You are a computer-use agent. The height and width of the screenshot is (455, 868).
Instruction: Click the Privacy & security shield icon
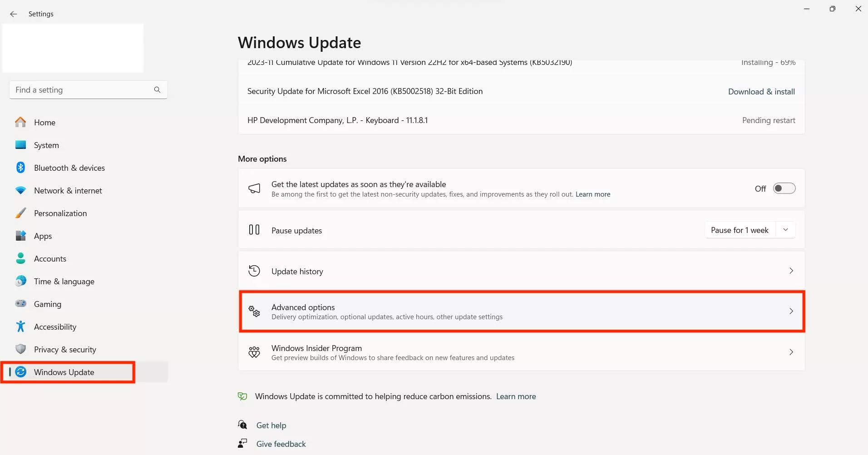coord(20,349)
